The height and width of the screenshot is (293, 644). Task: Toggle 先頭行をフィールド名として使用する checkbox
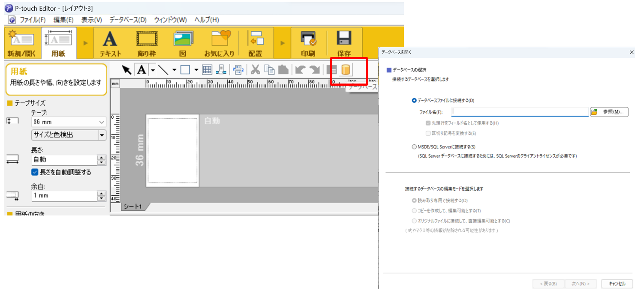(x=428, y=123)
